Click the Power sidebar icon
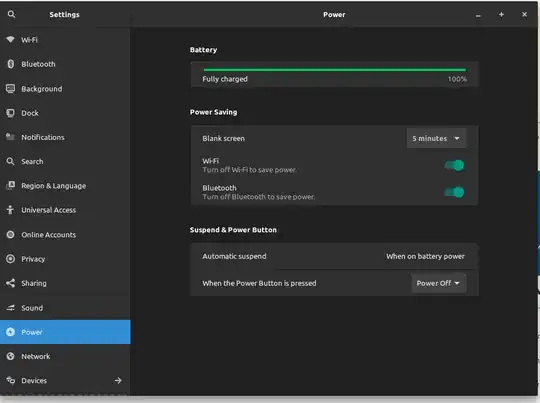Viewport: 540px width, 403px height. tap(10, 332)
